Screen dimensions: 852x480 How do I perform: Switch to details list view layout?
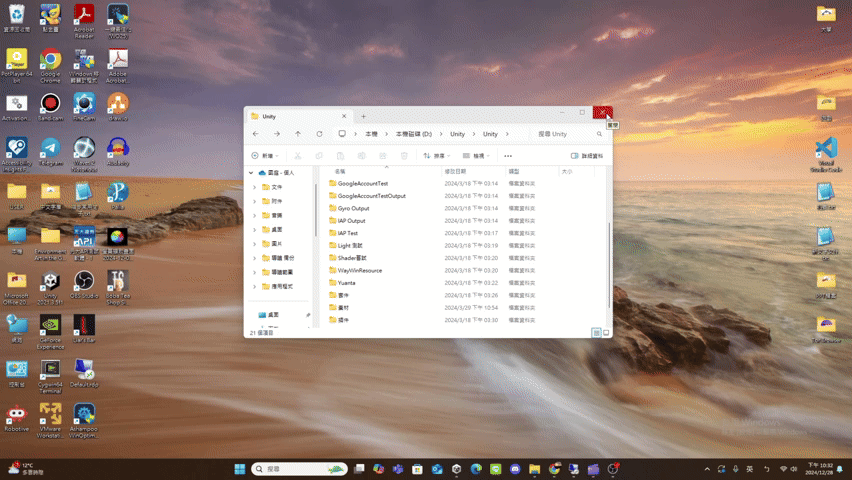[x=596, y=332]
